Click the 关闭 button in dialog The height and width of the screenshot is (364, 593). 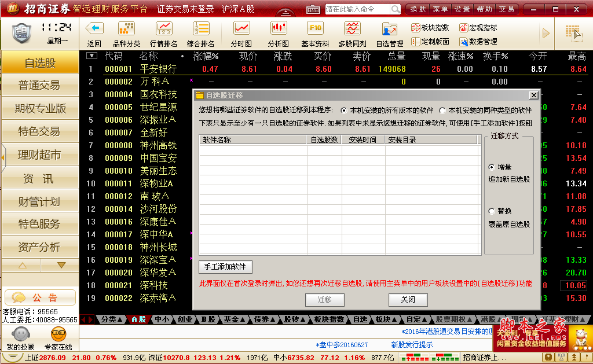[x=408, y=300]
